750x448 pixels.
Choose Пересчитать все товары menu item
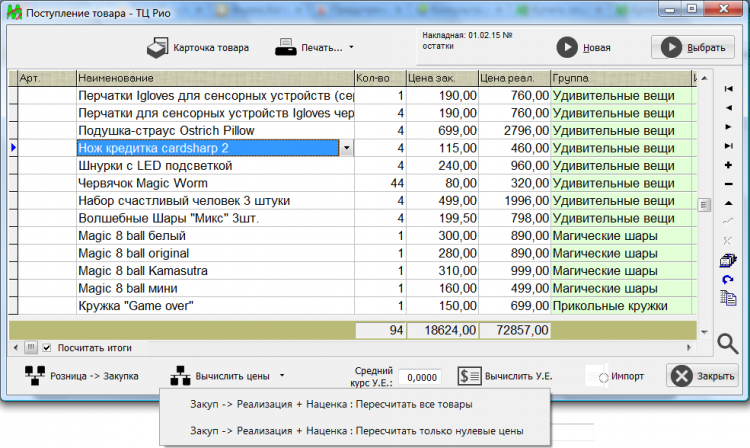pyautogui.click(x=331, y=404)
